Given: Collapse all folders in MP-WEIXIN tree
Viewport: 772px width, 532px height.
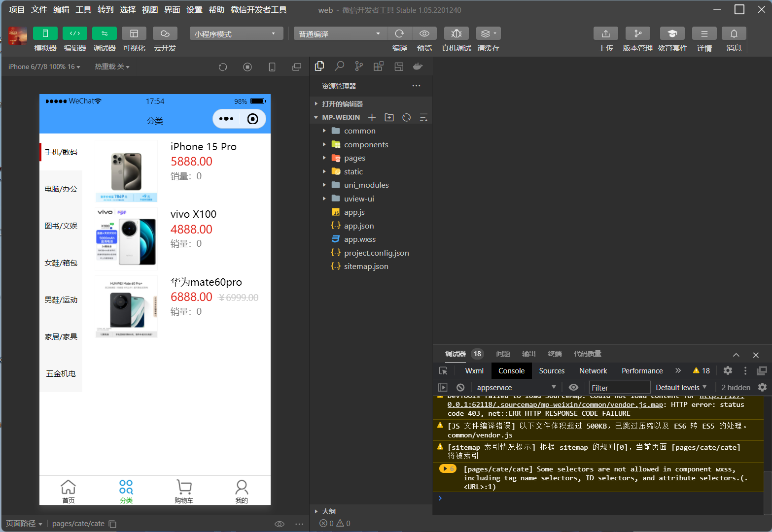Looking at the screenshot, I should 423,117.
